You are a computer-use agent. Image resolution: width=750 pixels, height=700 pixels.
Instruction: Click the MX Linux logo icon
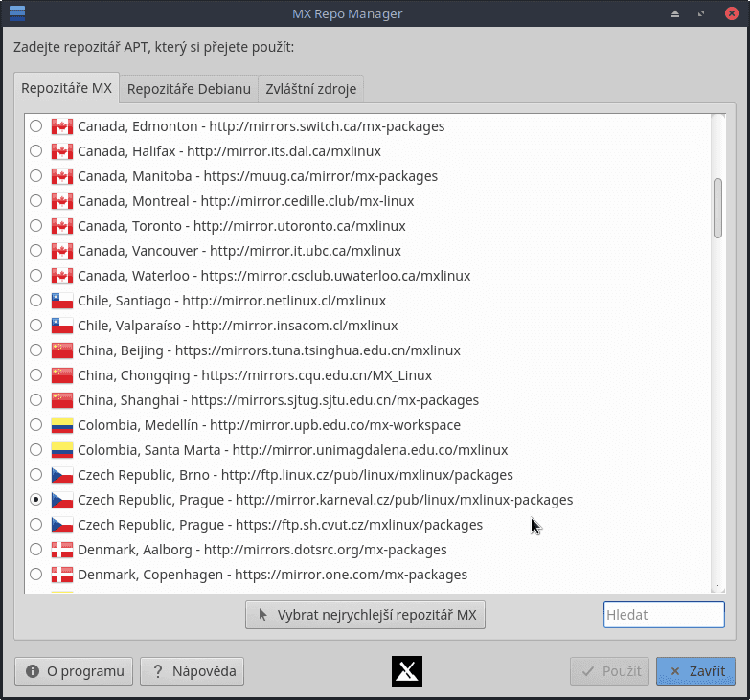(x=406, y=671)
